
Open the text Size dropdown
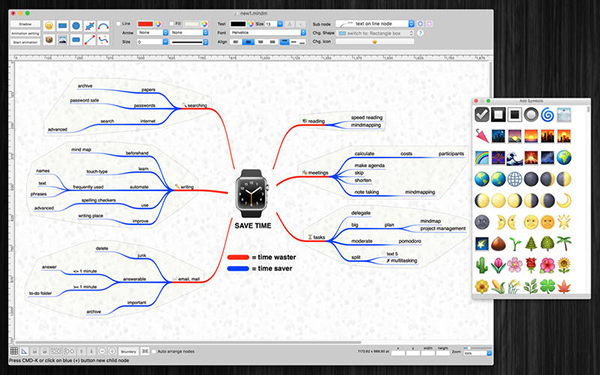pos(274,24)
